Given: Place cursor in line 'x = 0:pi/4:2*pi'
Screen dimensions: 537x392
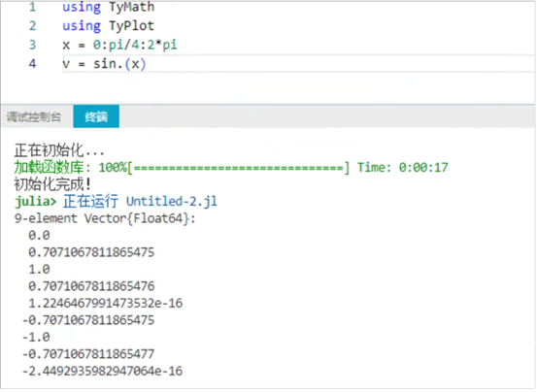Looking at the screenshot, I should pyautogui.click(x=119, y=45).
